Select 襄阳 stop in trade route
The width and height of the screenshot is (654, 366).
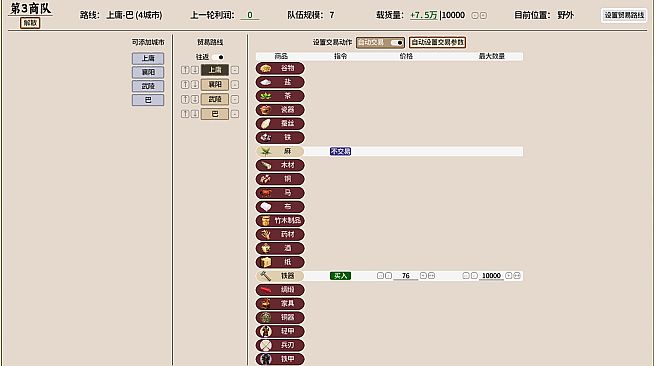point(215,85)
